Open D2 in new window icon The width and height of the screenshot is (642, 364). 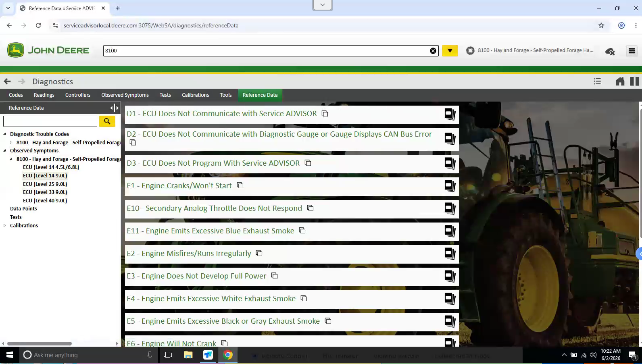tap(450, 139)
